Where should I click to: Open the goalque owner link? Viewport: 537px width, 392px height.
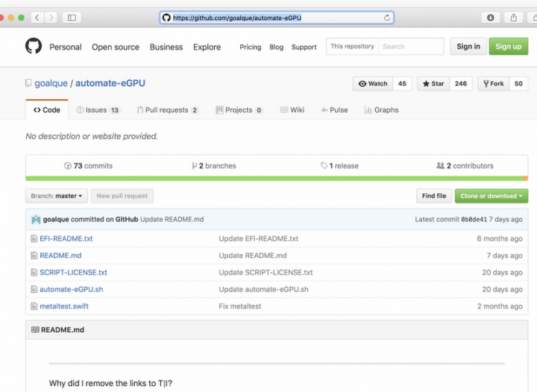(x=51, y=83)
